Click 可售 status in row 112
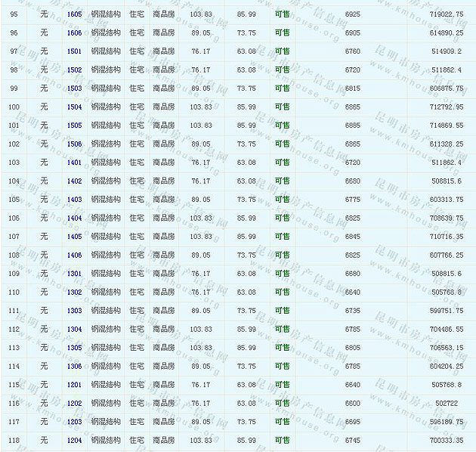The width and height of the screenshot is (476, 452). point(282,330)
